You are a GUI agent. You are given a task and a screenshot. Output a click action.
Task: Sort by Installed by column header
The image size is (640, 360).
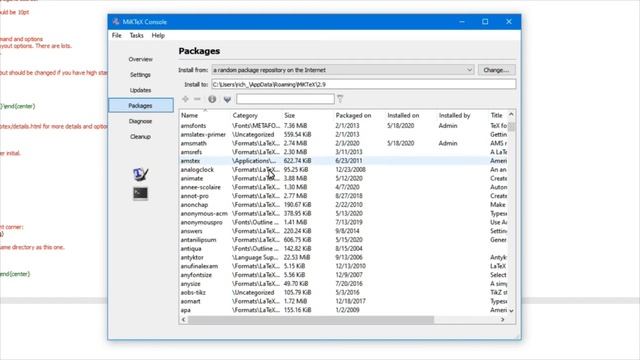[x=462, y=116]
